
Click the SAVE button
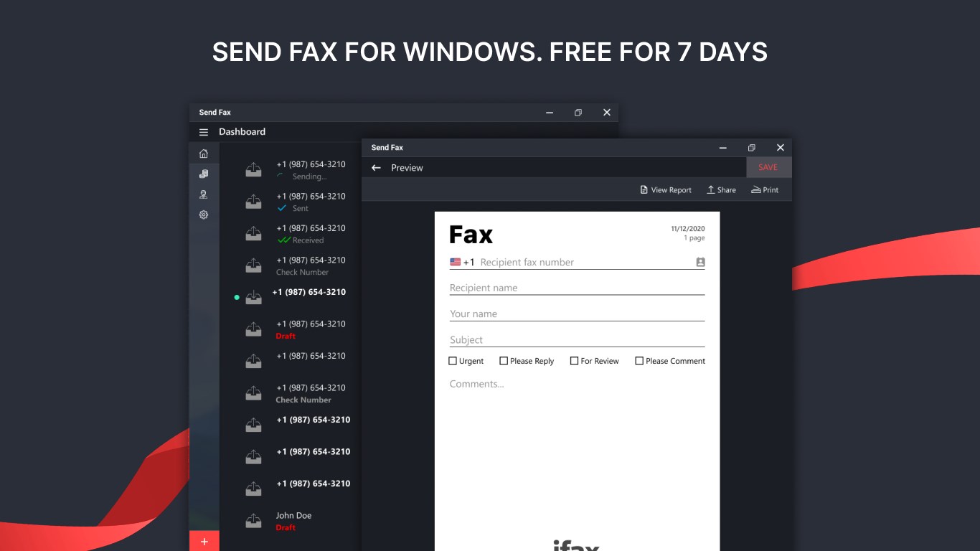click(768, 167)
